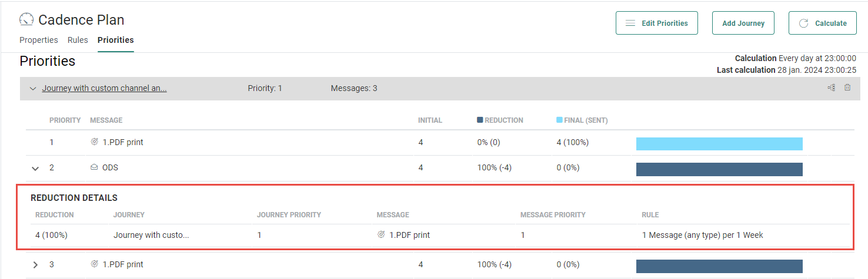
Task: Collapse the journey header row chevron
Action: tap(33, 89)
